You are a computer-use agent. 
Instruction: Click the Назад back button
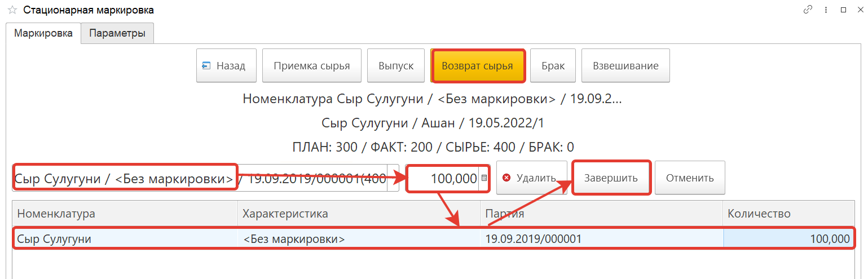click(226, 66)
